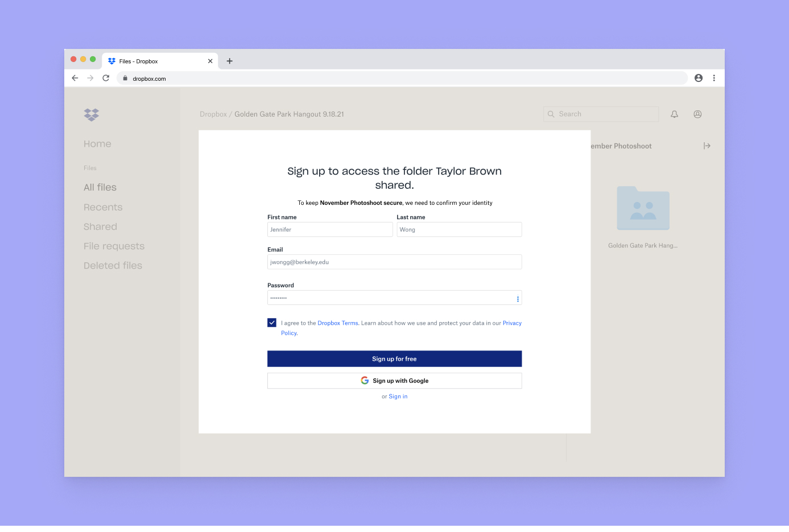Open the Golden Gate Park Hang... shared folder
789x532 pixels.
[643, 208]
